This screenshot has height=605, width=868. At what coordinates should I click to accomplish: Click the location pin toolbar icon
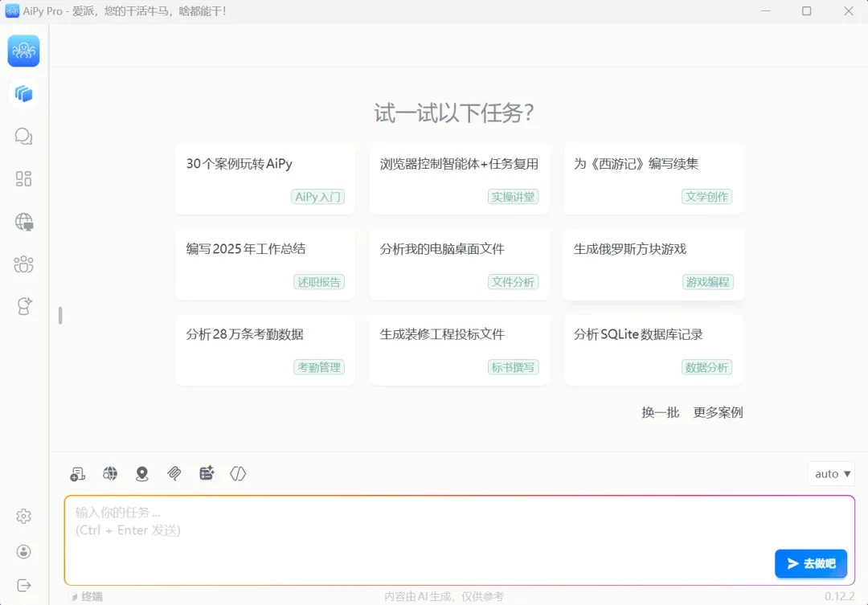click(142, 474)
